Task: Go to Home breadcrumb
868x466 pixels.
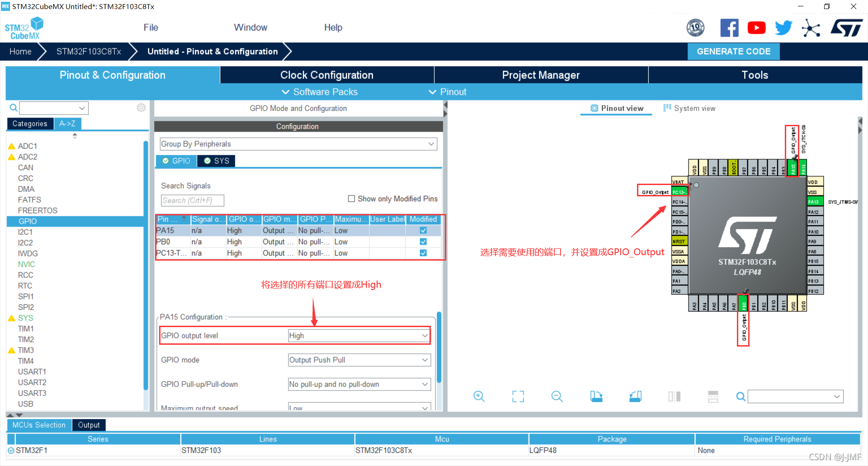Action: point(20,52)
